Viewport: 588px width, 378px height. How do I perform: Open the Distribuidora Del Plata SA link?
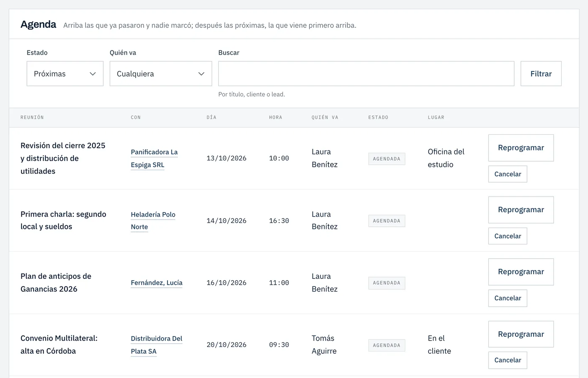point(157,345)
